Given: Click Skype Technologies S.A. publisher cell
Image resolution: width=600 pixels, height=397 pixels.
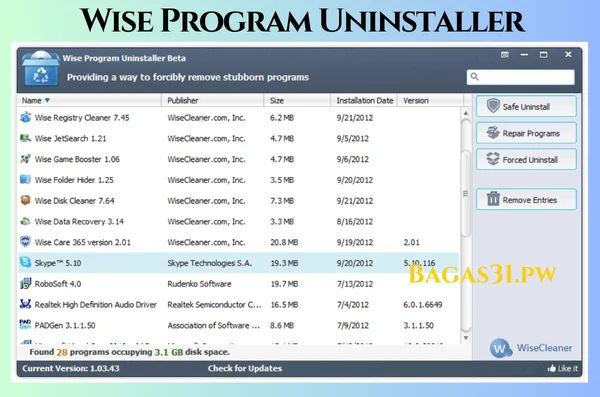Looking at the screenshot, I should click(209, 263).
